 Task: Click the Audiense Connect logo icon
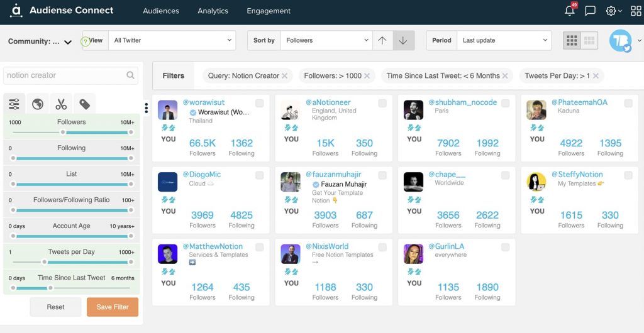[16, 11]
